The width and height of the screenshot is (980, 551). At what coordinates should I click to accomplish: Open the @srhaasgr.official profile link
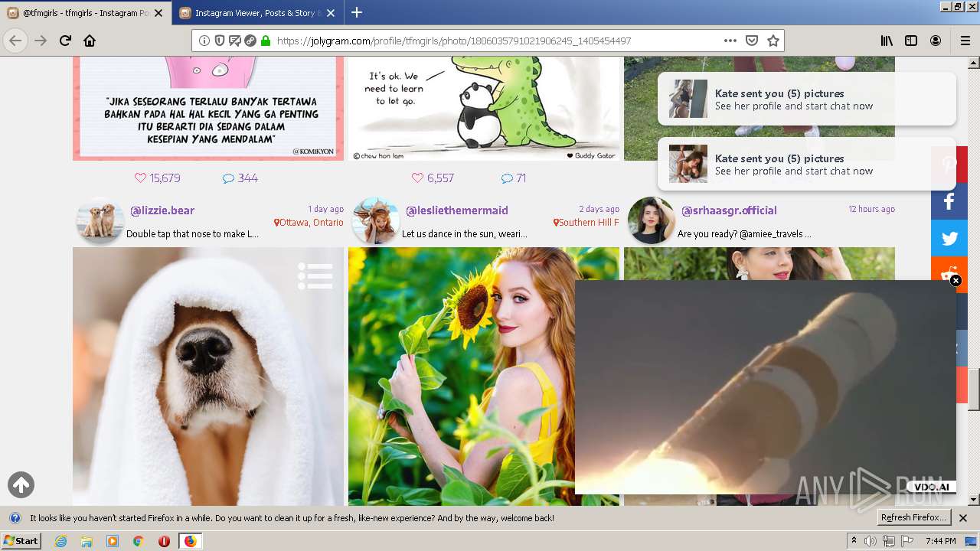coord(729,210)
